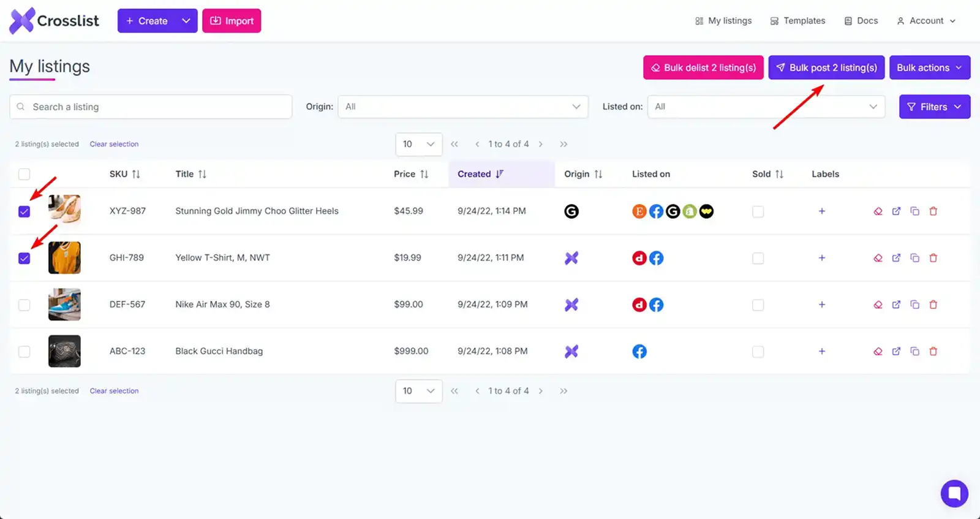Delete the DEF-567 listing via trash icon
The width and height of the screenshot is (980, 519).
(x=933, y=305)
